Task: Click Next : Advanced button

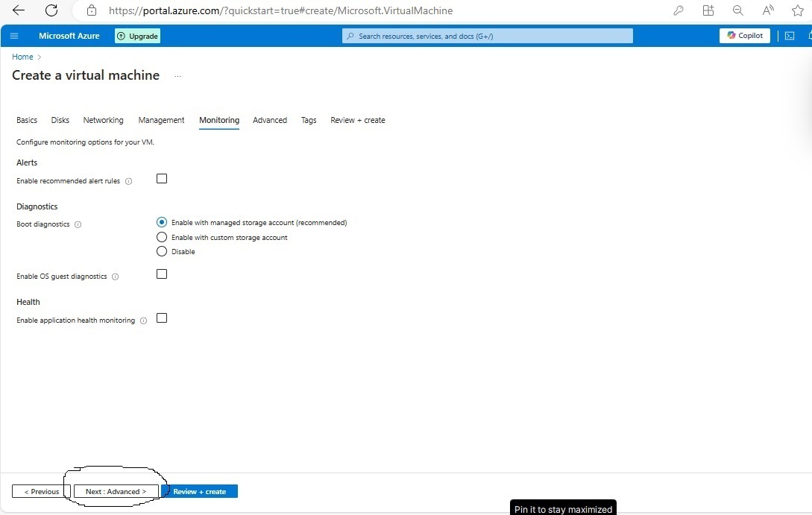Action: (x=116, y=491)
